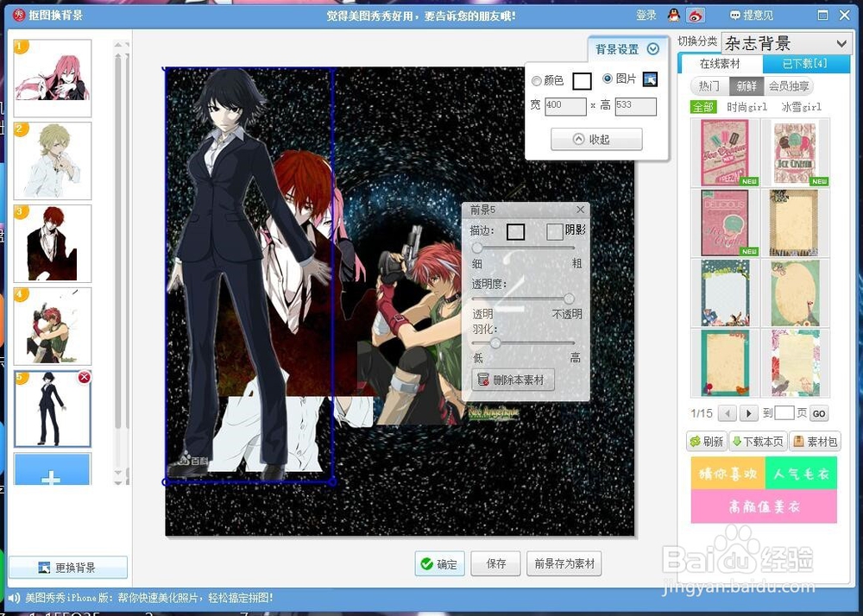Viewport: 863px width, 616px height.
Task: Click the Weibo icon in title bar
Action: pyautogui.click(x=696, y=16)
